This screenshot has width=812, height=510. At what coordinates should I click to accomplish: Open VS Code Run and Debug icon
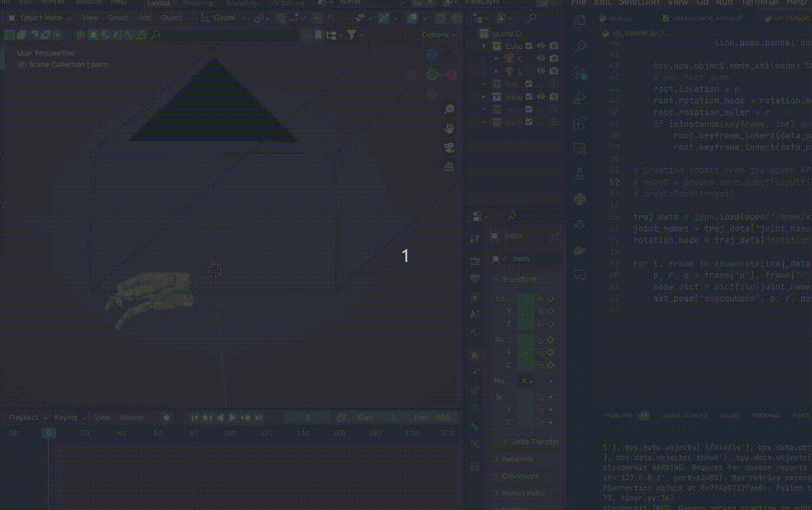[x=579, y=98]
